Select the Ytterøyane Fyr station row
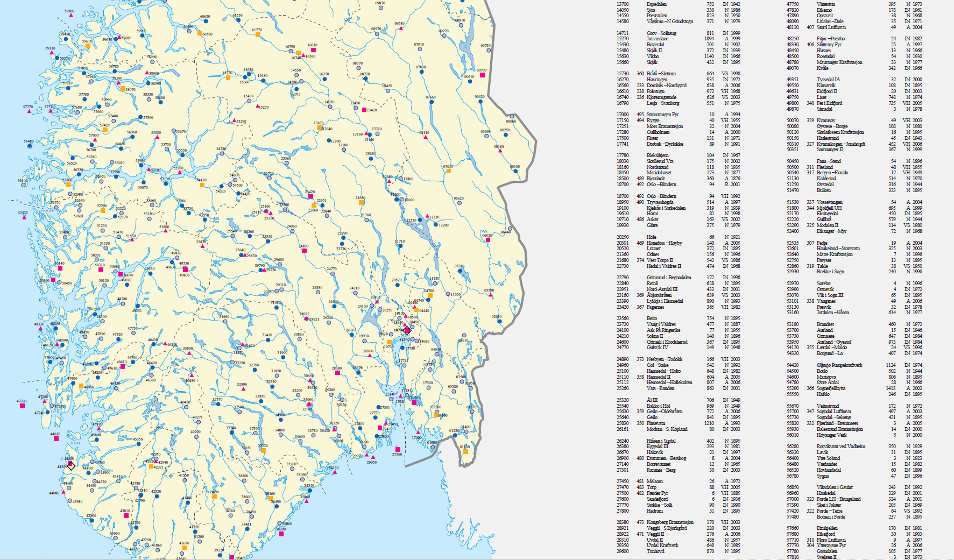Screen dimensions: 954x560 click(854, 545)
